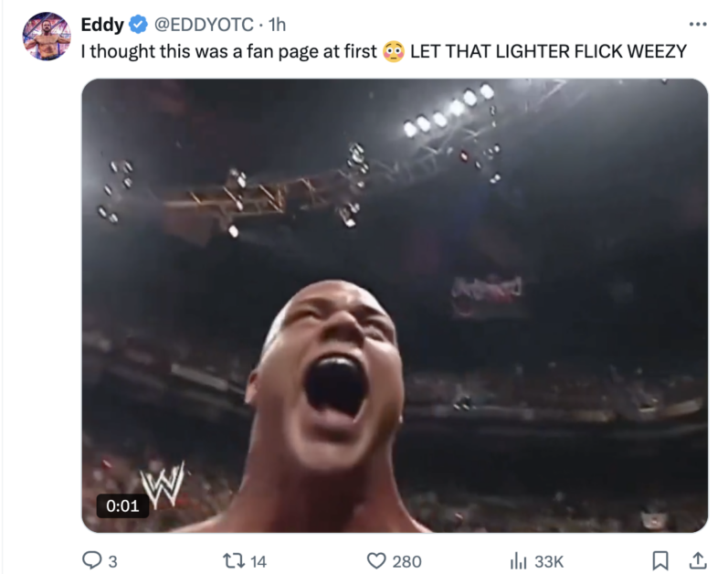Click the 33K views count
The height and width of the screenshot is (574, 728).
pyautogui.click(x=549, y=561)
